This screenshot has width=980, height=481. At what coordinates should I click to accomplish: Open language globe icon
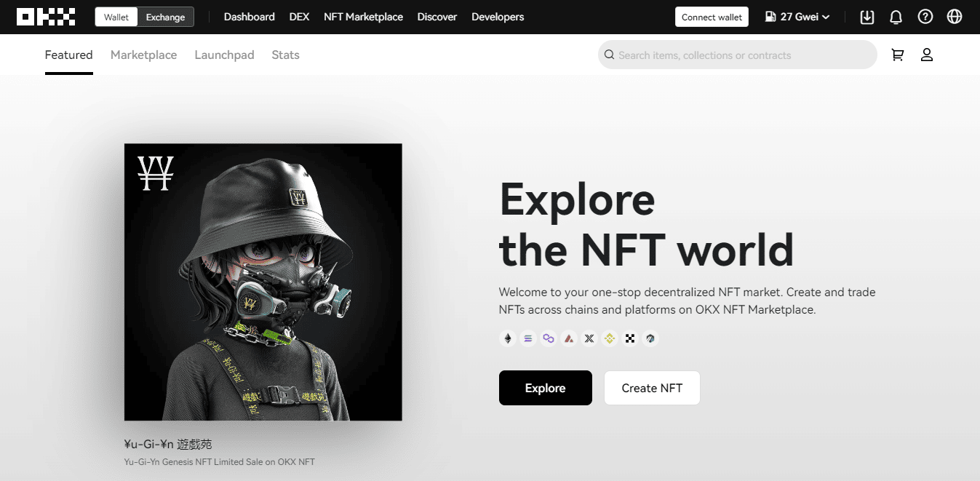click(x=955, y=17)
